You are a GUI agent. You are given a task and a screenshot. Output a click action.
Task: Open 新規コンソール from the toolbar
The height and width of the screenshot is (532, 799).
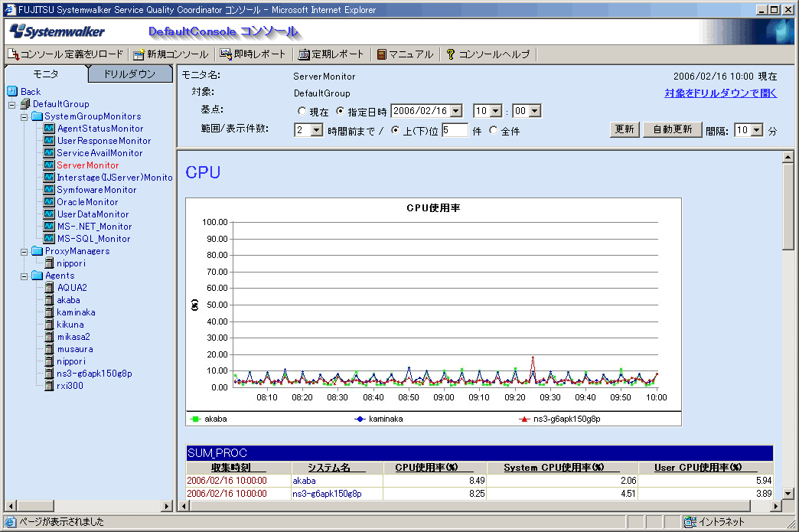coord(171,54)
